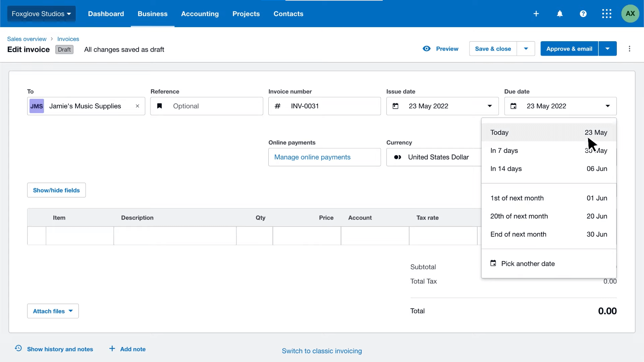Open the Foxglove Studios organization menu
Viewport: 644px width, 362px height.
point(41,14)
